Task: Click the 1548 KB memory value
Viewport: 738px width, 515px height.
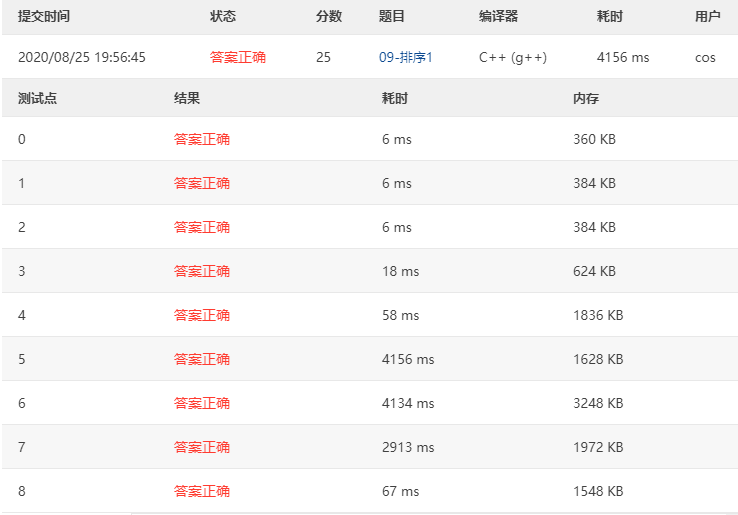Action: pyautogui.click(x=598, y=491)
